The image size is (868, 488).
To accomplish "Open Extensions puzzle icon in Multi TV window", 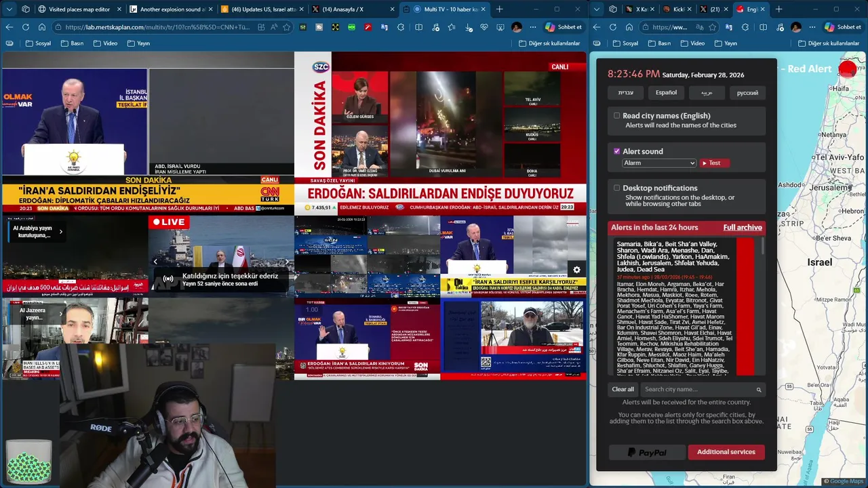I will [x=401, y=27].
